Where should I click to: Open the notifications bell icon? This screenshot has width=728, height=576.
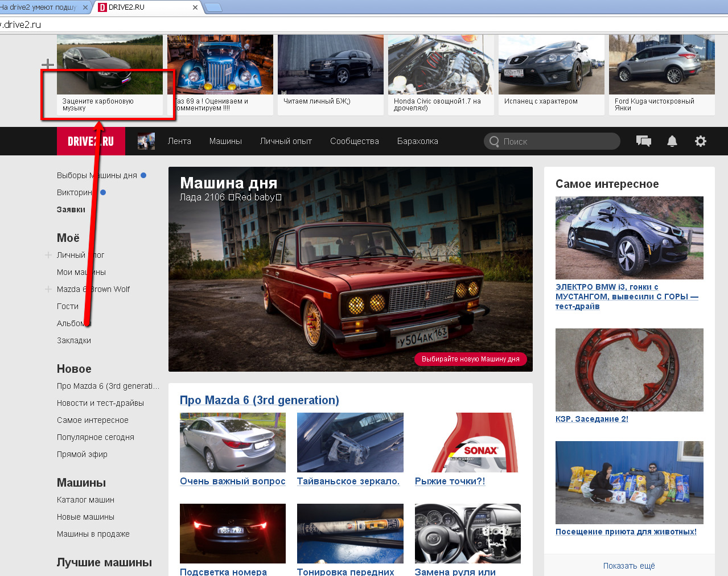click(x=672, y=141)
